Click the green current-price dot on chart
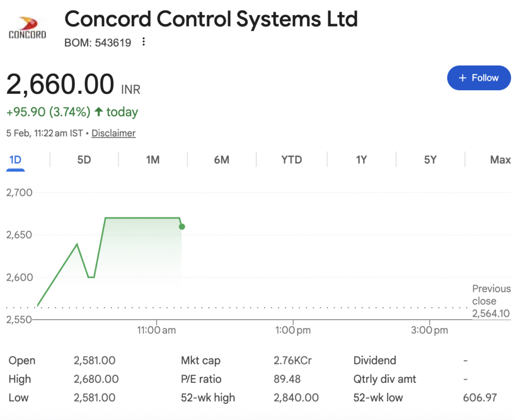The height and width of the screenshot is (420, 513). [182, 227]
